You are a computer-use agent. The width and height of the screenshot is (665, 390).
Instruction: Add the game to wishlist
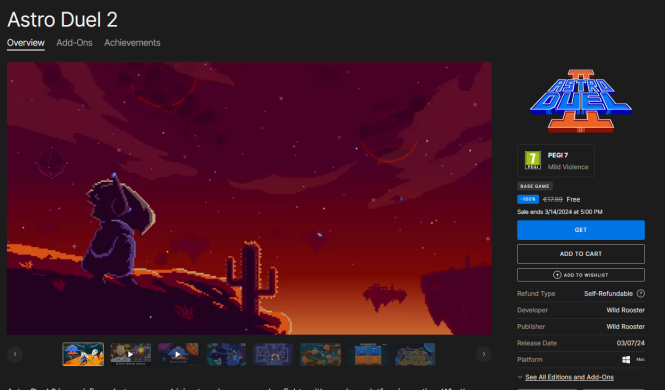[x=581, y=275]
